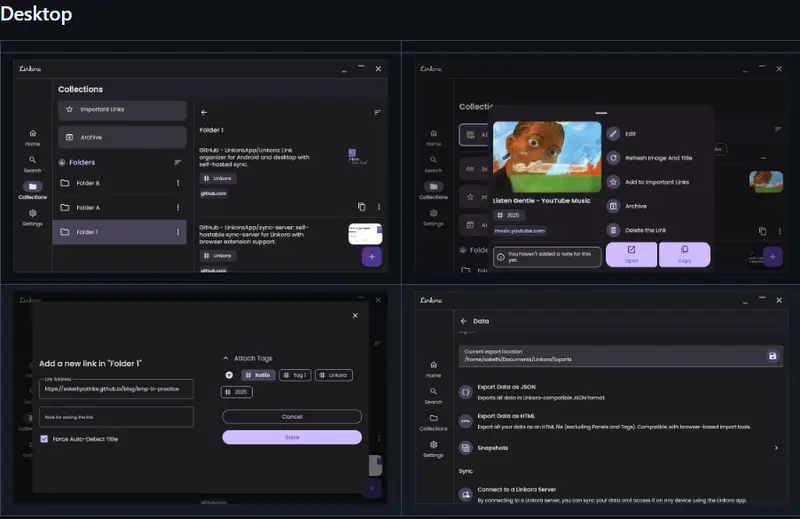
Task: Go back using arrow beside Data title
Action: coord(463,321)
